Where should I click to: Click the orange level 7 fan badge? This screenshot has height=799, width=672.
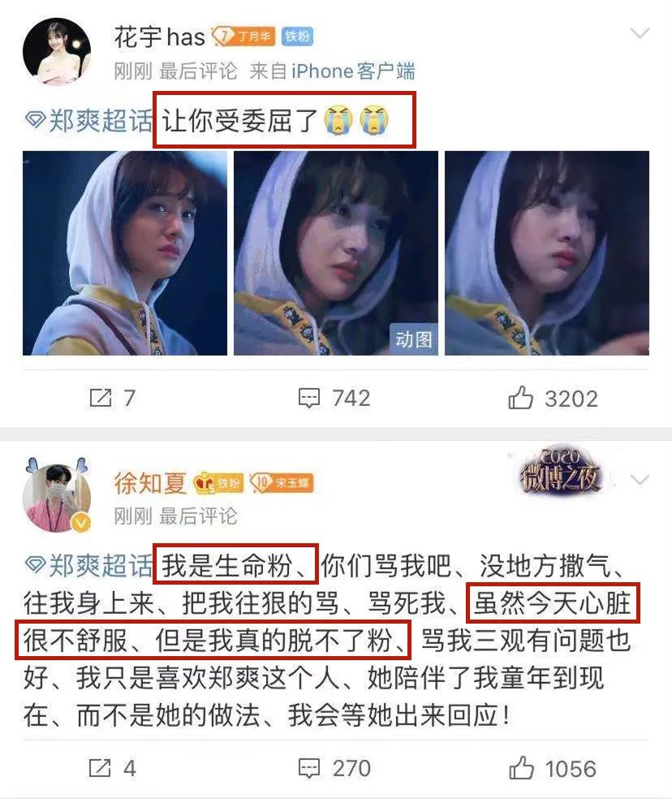(243, 37)
